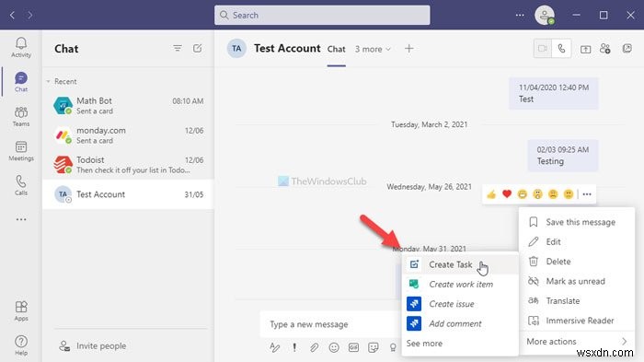Open Calls in the left rail
644x362 pixels.
click(21, 185)
